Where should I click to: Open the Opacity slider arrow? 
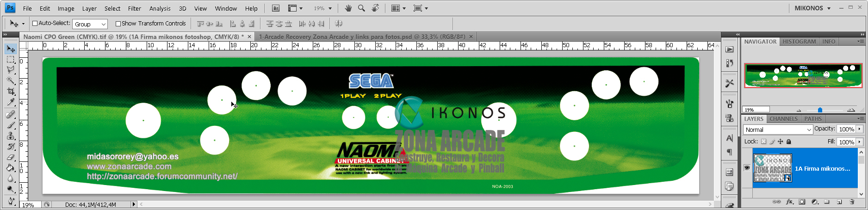pos(860,129)
